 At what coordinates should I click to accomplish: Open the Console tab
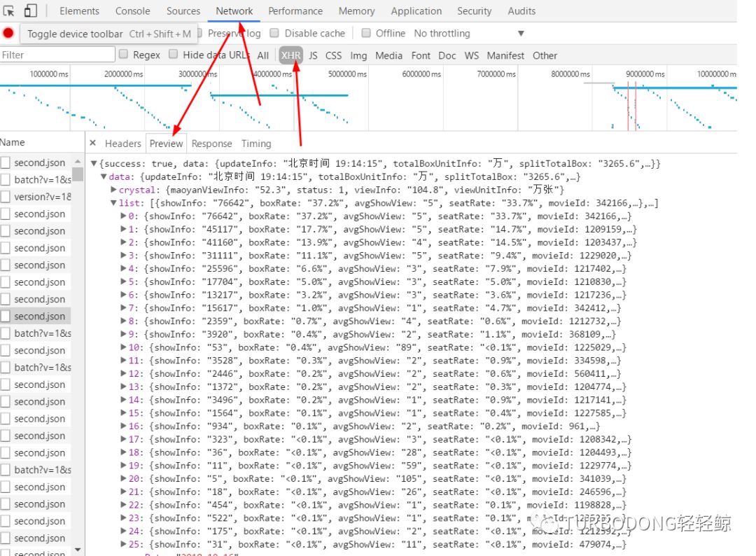click(132, 11)
